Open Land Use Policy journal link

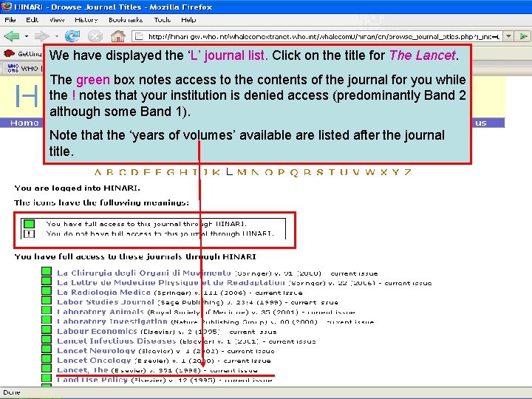coord(92,380)
